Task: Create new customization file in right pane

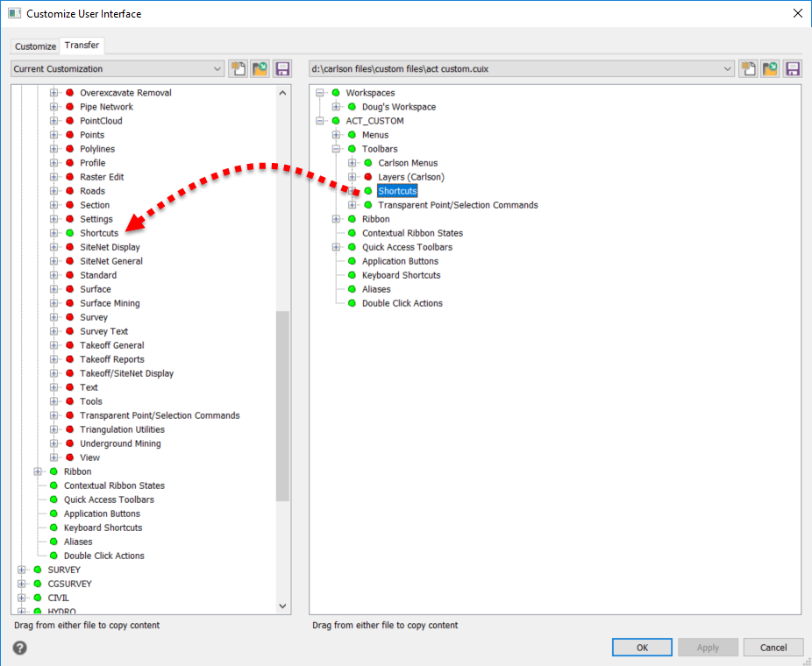Action: pos(748,69)
